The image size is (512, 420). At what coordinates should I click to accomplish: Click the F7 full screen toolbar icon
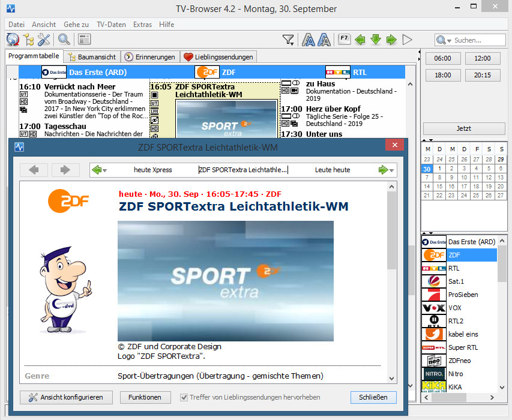[344, 40]
